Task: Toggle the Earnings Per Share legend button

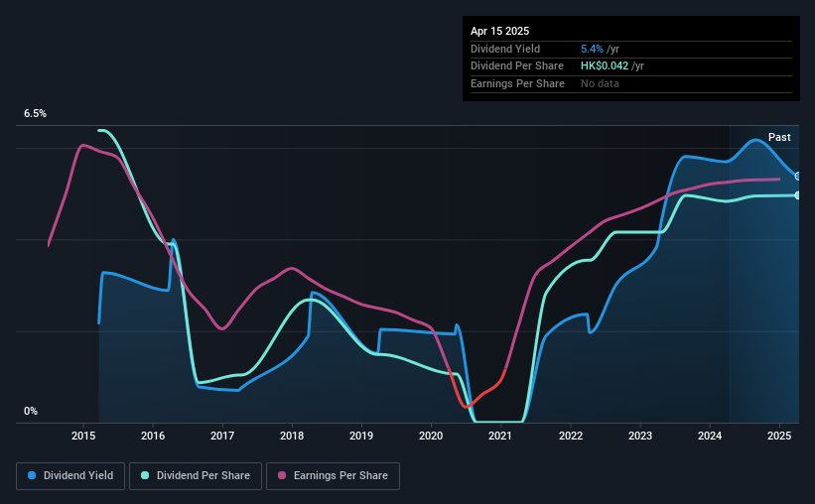Action: pyautogui.click(x=333, y=476)
